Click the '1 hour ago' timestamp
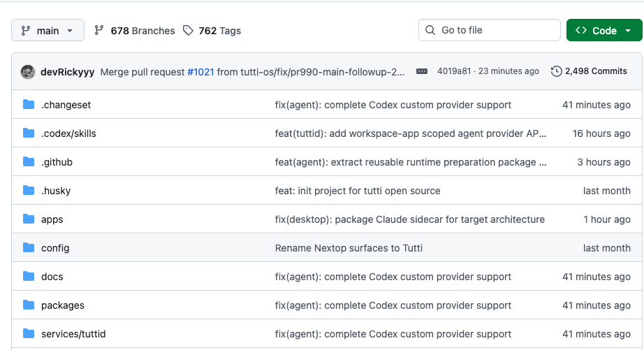This screenshot has height=350, width=644. [607, 220]
